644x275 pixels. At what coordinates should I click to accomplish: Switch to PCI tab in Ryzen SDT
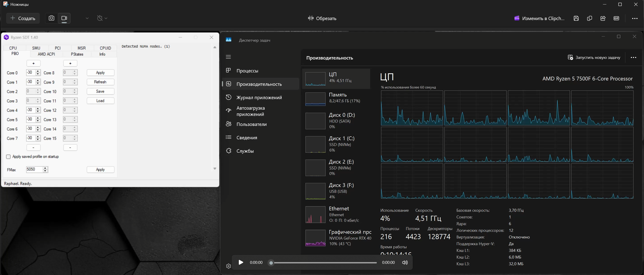(58, 48)
